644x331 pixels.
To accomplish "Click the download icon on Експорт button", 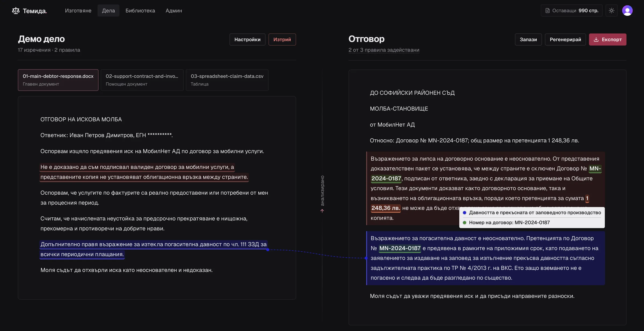I will coord(596,40).
